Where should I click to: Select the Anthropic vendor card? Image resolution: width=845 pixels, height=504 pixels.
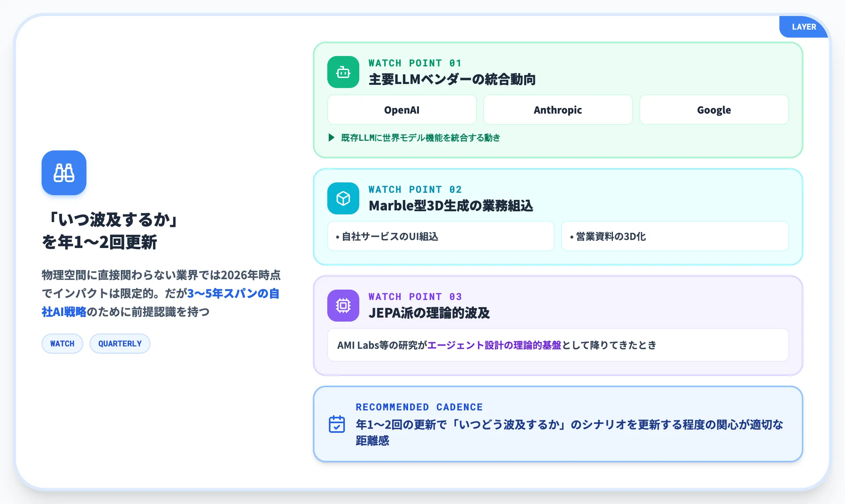click(x=558, y=110)
